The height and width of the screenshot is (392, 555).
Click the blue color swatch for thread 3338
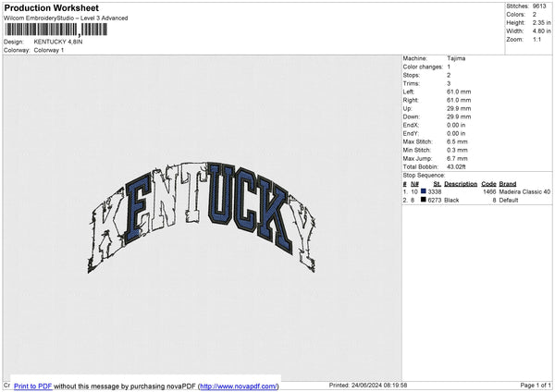tap(424, 191)
